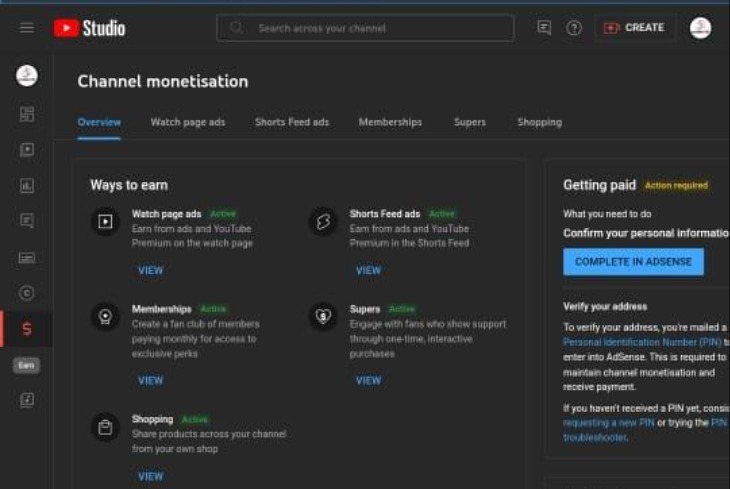The width and height of the screenshot is (730, 489).
Task: Open the send feedback icon in header
Action: tap(544, 28)
